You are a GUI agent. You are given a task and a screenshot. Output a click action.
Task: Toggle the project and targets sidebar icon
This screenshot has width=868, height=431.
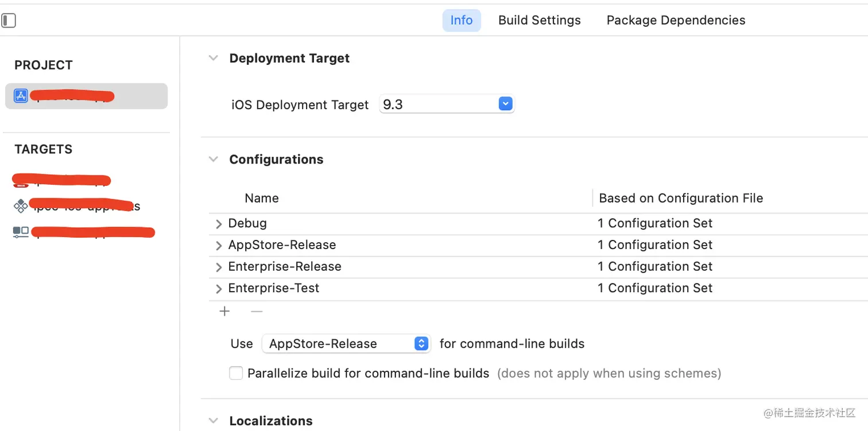(9, 21)
